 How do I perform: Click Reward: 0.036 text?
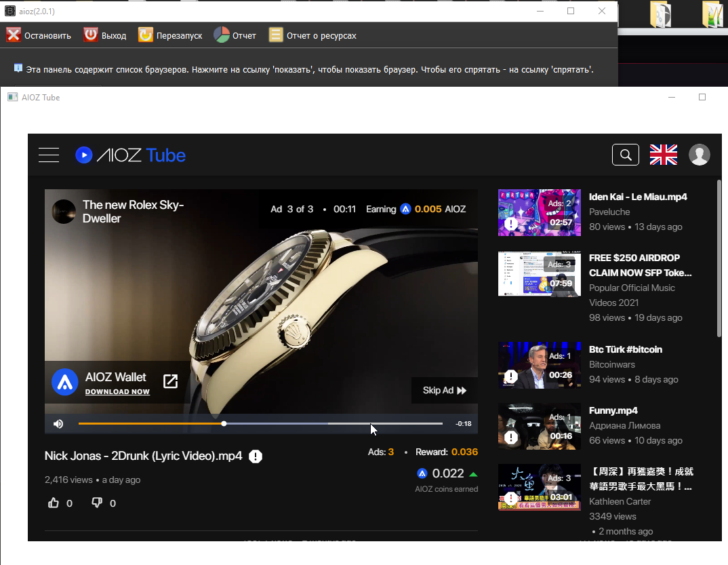pos(447,452)
